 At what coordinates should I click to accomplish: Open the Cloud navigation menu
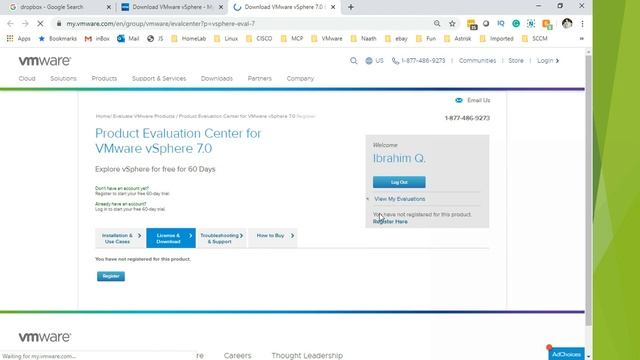click(27, 78)
